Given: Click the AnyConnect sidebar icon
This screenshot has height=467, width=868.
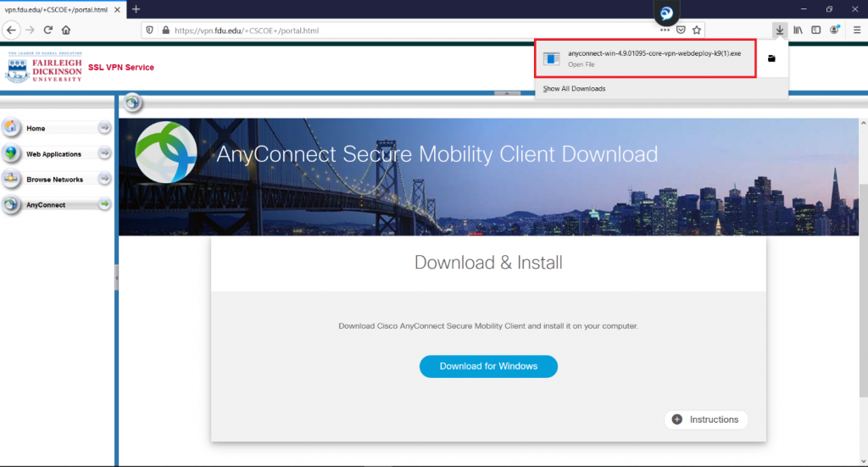Looking at the screenshot, I should (x=10, y=204).
